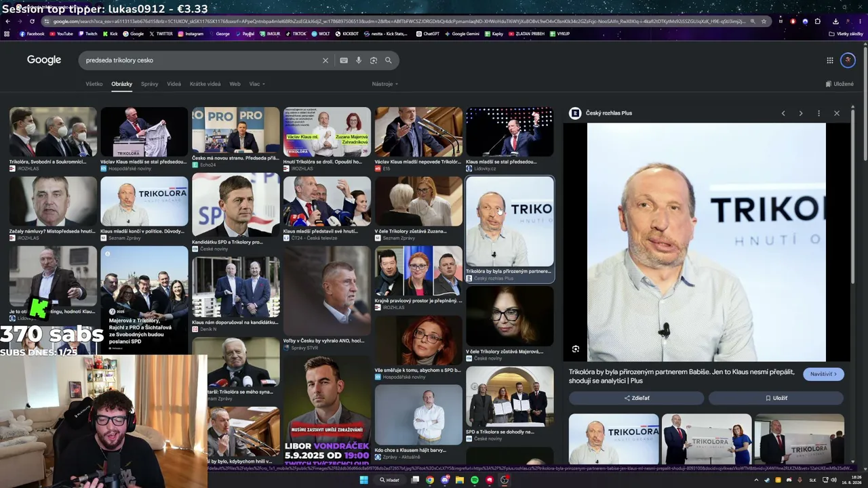Open the large Trikolora preview image
Viewport: 868px width, 488px height.
(706, 242)
